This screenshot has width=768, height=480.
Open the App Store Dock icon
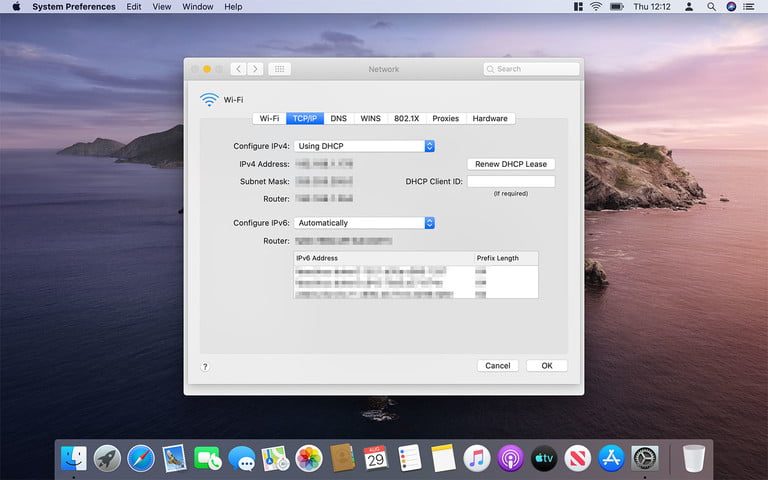point(611,458)
